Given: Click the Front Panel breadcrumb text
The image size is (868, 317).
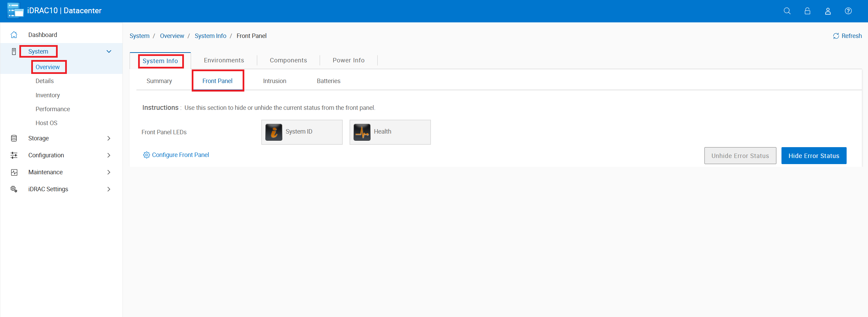Looking at the screenshot, I should click(x=251, y=36).
